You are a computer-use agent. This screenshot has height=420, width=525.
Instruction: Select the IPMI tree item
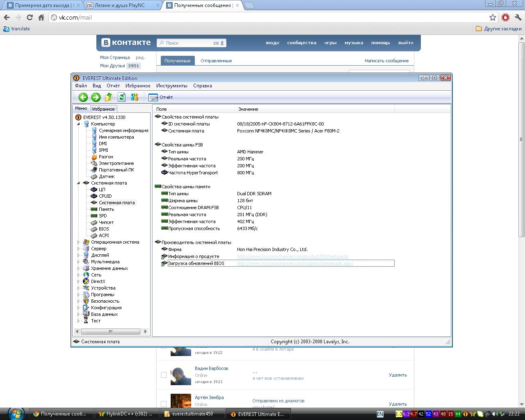click(x=103, y=150)
